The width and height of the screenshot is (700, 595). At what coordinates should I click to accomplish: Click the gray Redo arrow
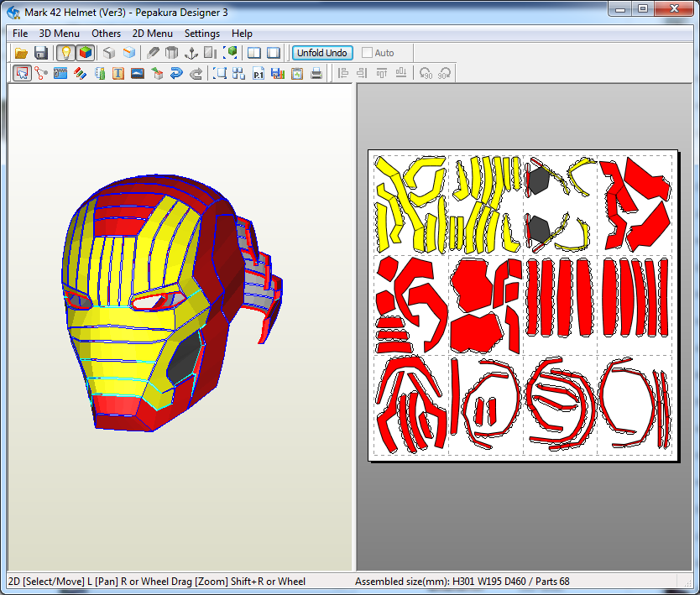196,73
